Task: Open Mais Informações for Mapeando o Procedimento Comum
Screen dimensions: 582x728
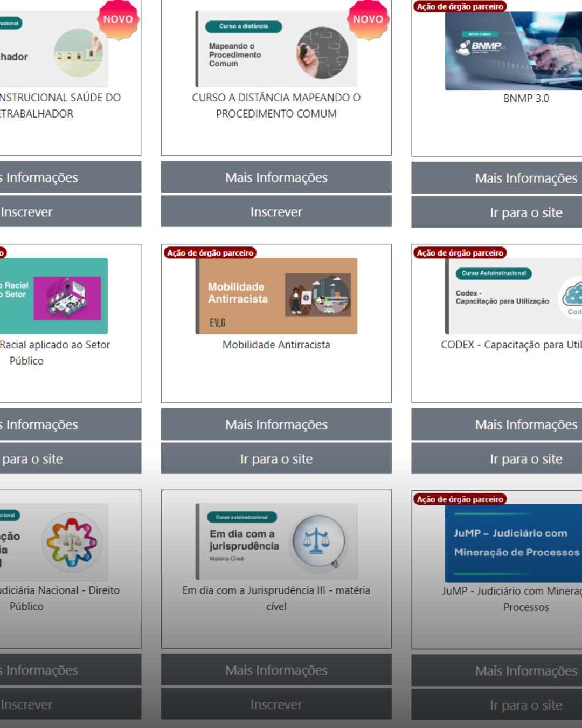Action: (x=276, y=177)
